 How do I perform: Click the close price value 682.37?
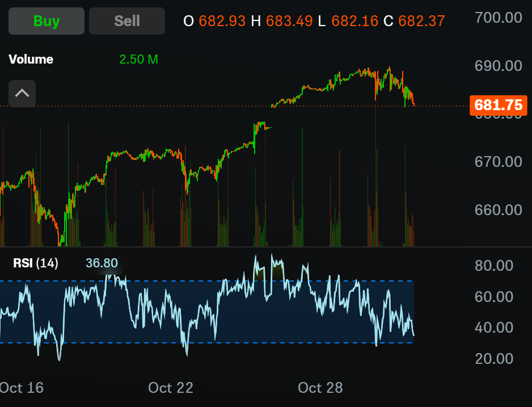point(421,22)
